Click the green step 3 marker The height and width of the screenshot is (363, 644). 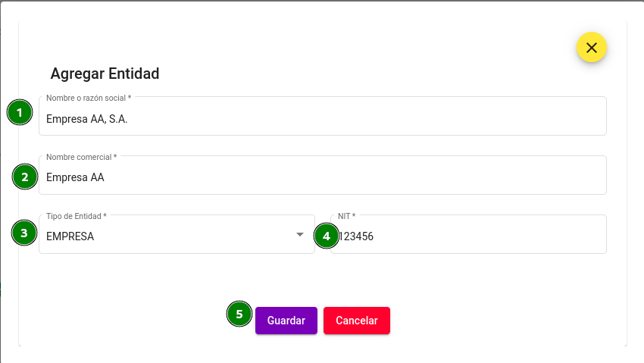[24, 233]
